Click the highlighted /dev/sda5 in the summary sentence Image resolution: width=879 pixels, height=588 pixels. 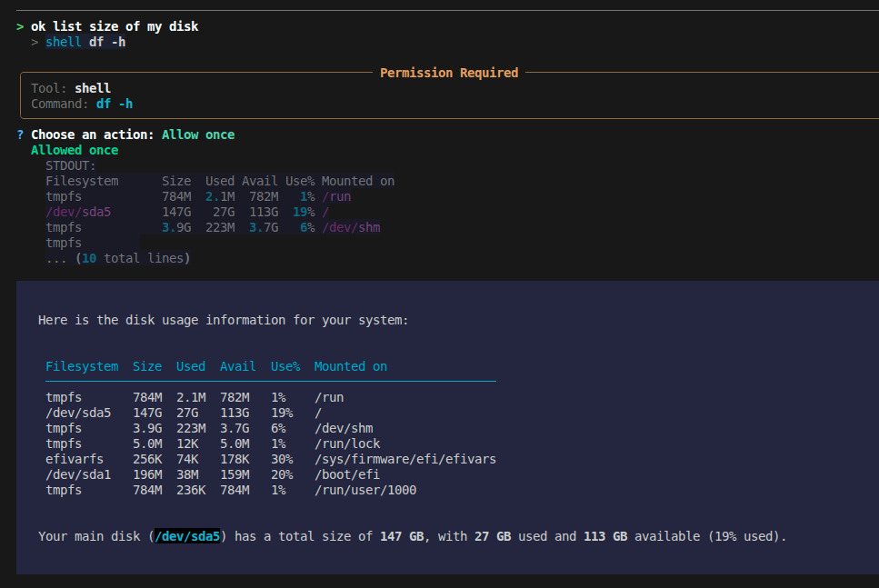(x=188, y=536)
